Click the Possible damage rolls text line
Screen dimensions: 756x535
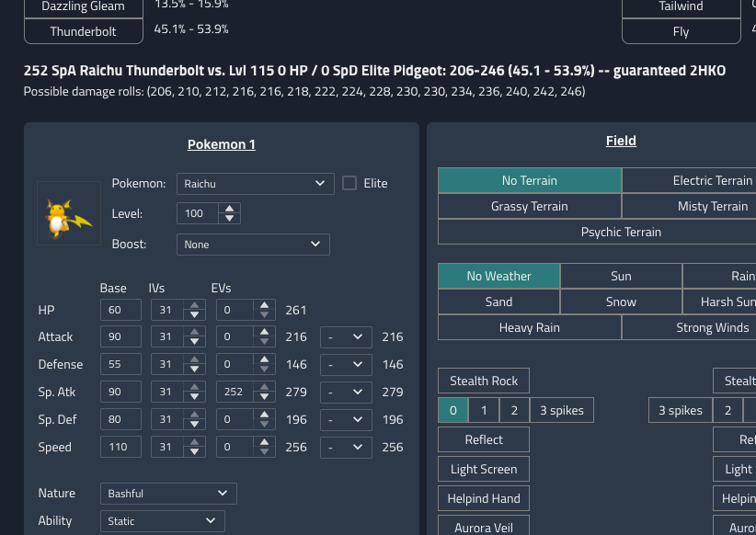coord(304,92)
